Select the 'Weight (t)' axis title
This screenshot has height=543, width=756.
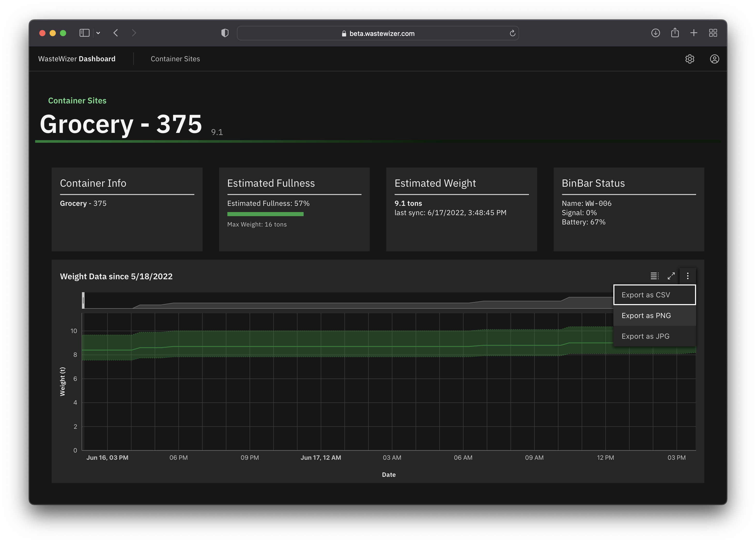point(62,382)
